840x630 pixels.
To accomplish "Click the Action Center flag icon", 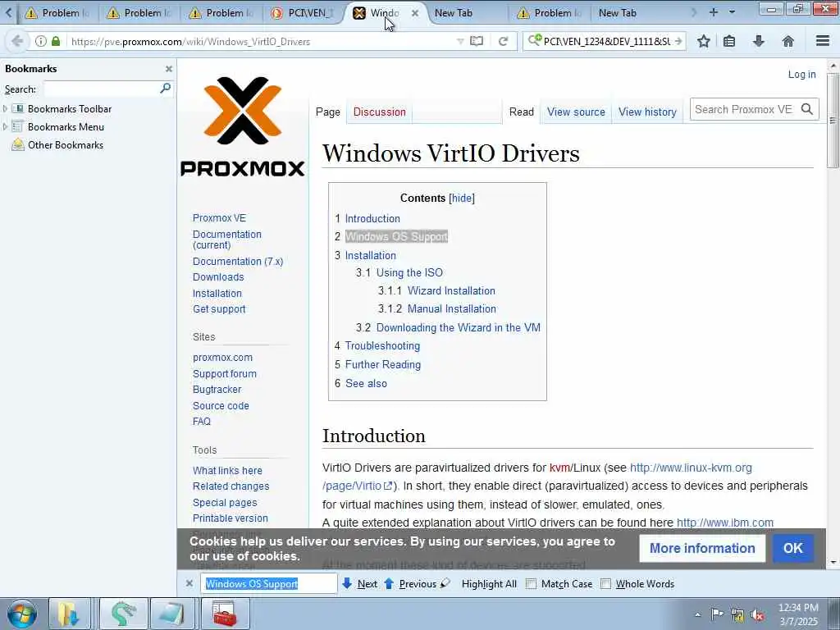I will tap(717, 614).
